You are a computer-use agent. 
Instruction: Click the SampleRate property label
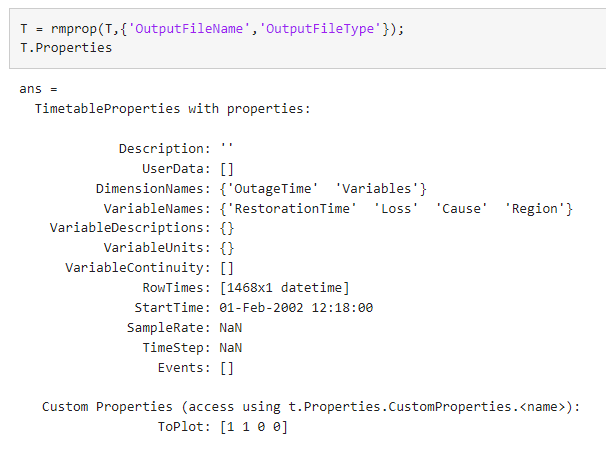(169, 328)
